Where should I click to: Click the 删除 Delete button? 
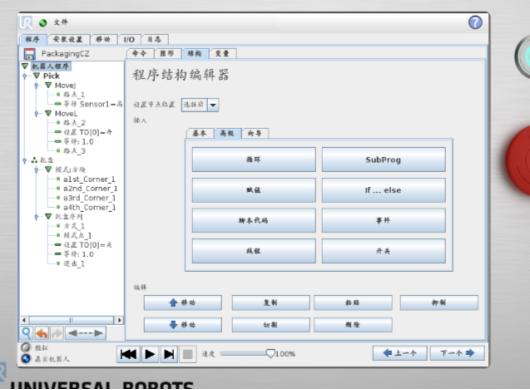(x=353, y=325)
